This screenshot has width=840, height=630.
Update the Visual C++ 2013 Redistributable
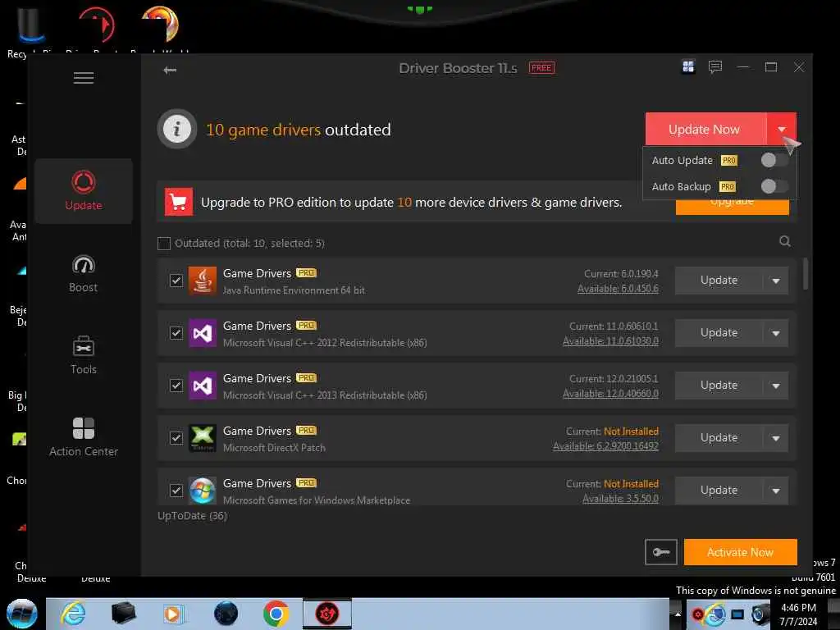pos(719,386)
